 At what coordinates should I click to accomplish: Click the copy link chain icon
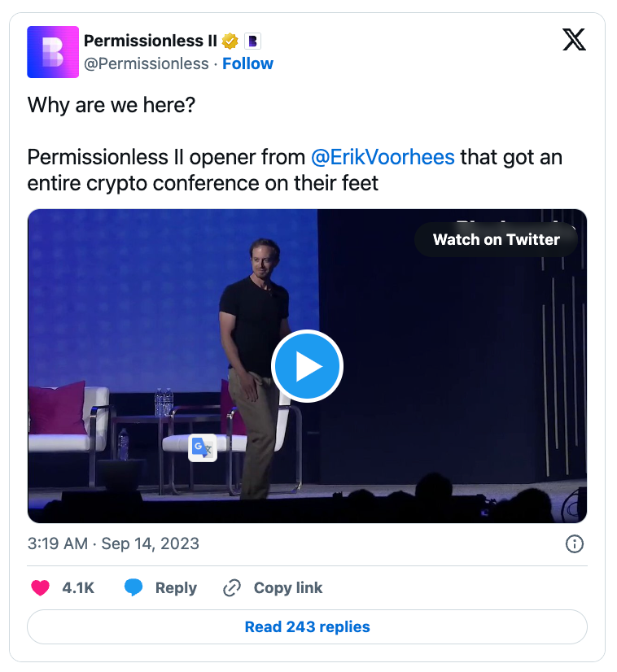point(233,587)
